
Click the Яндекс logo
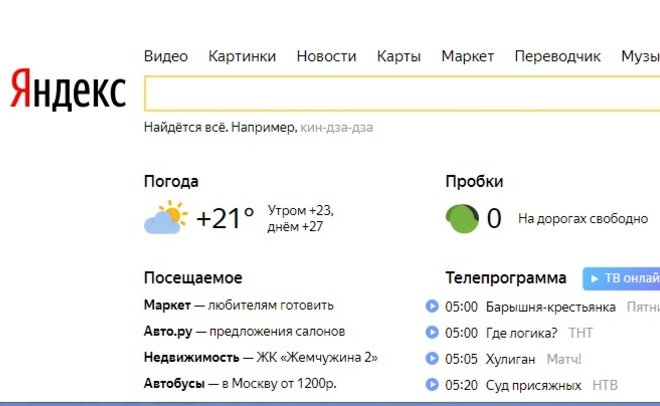[68, 91]
